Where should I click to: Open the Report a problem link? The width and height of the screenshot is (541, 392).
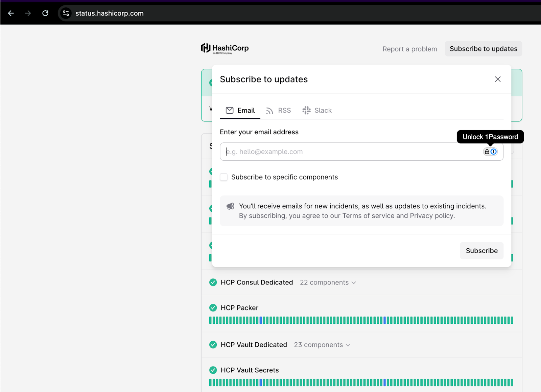409,49
